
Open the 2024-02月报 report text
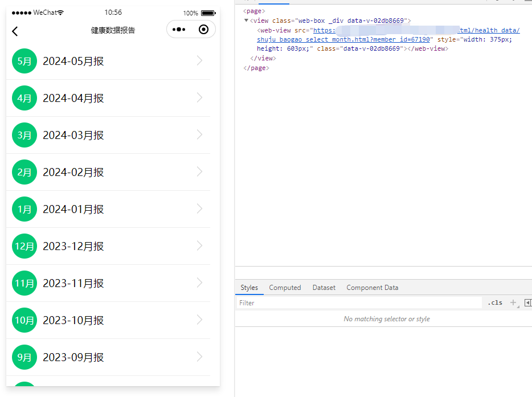(73, 172)
